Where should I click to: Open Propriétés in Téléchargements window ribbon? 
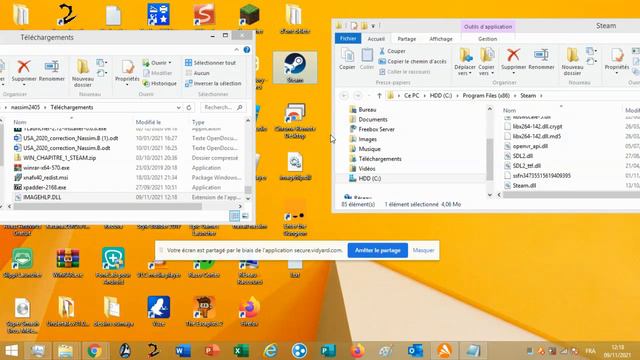(127, 73)
